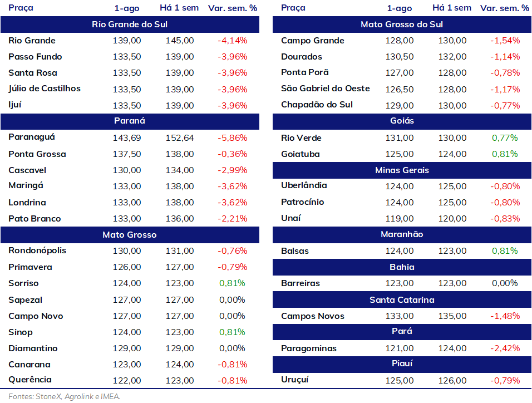
Task: Select Barreiras 0,00% variation value
Action: 505,283
